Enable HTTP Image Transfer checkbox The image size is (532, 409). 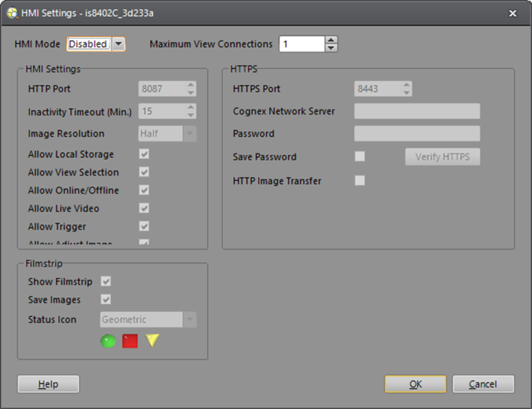click(x=360, y=180)
